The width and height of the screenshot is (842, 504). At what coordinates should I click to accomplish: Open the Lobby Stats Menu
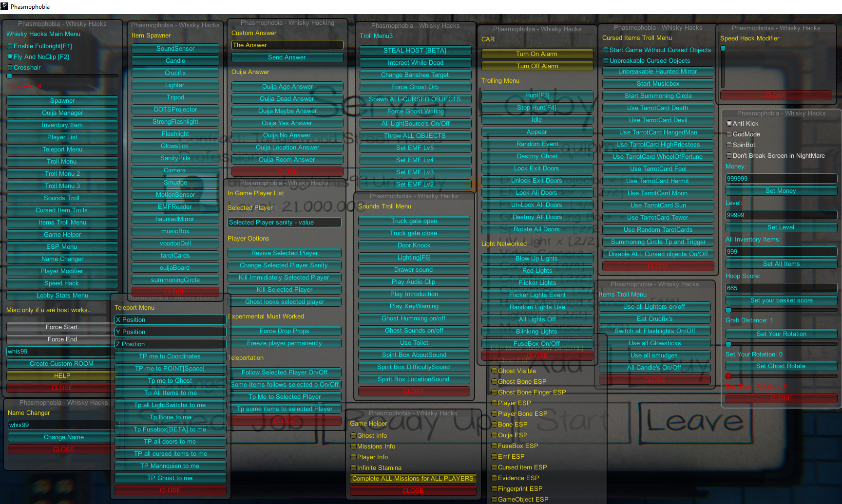62,296
